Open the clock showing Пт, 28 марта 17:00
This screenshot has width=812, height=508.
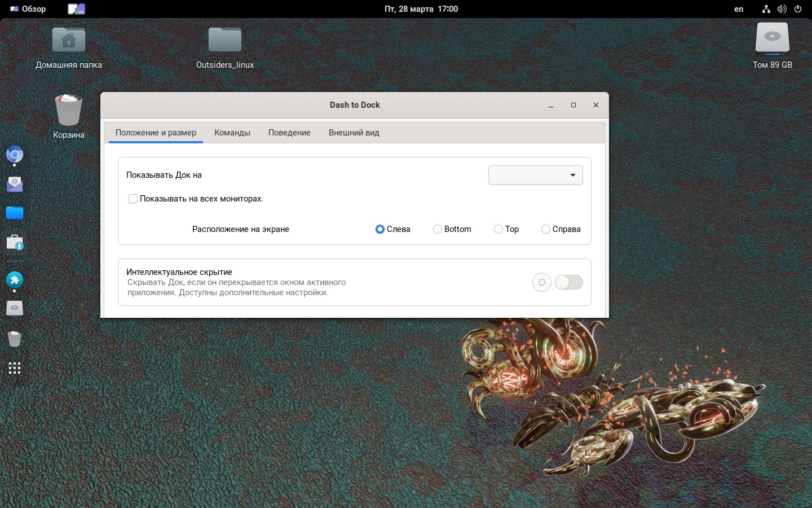point(421,9)
